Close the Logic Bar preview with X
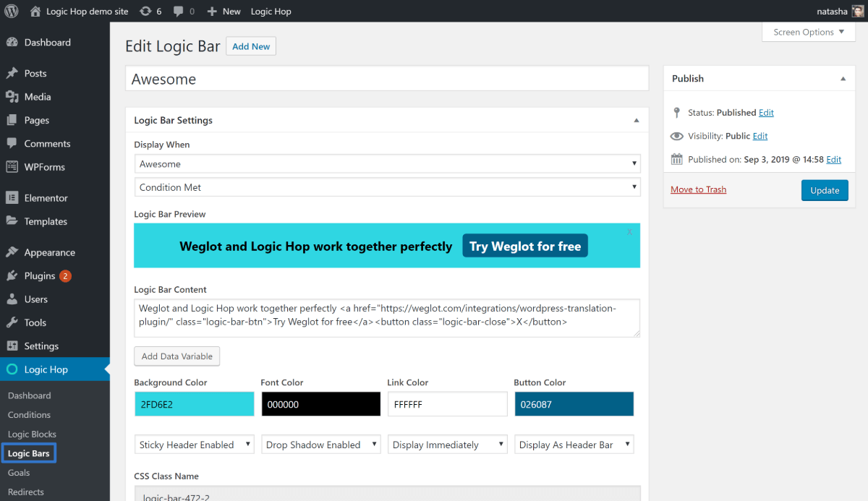This screenshot has width=868, height=501. pyautogui.click(x=630, y=232)
